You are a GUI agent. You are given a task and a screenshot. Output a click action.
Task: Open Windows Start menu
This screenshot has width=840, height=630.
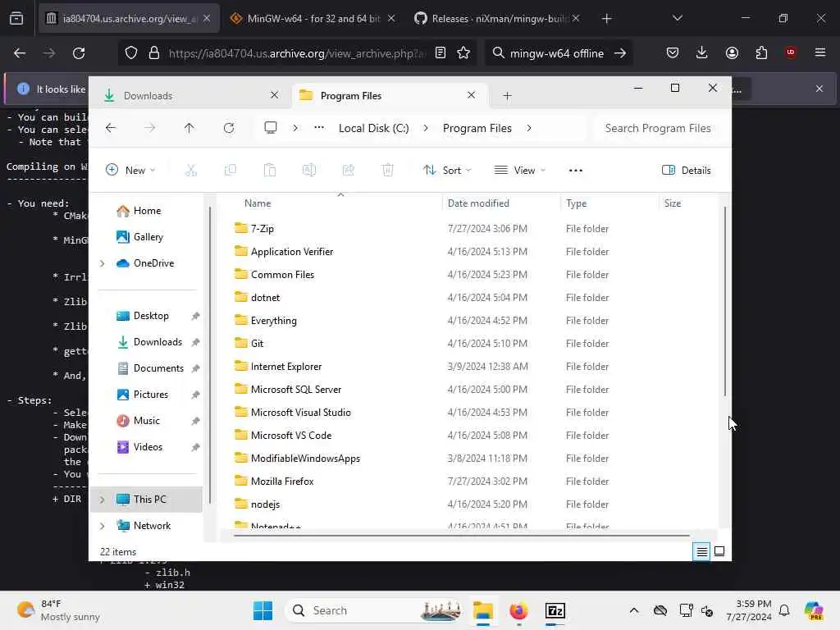[x=262, y=610]
